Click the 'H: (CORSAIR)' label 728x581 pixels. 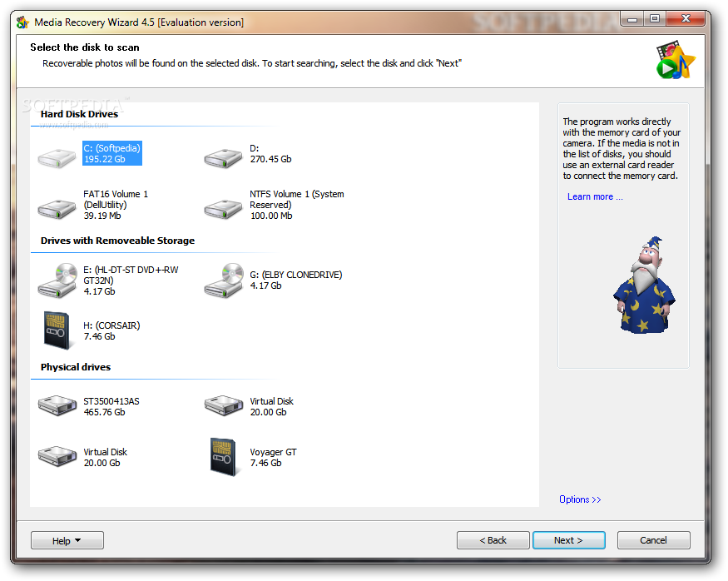click(111, 325)
